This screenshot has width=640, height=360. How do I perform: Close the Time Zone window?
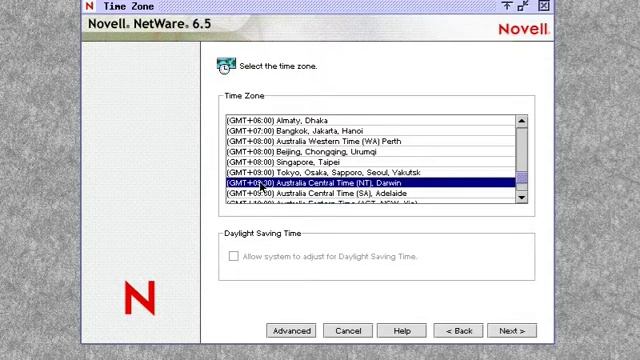pyautogui.click(x=543, y=6)
